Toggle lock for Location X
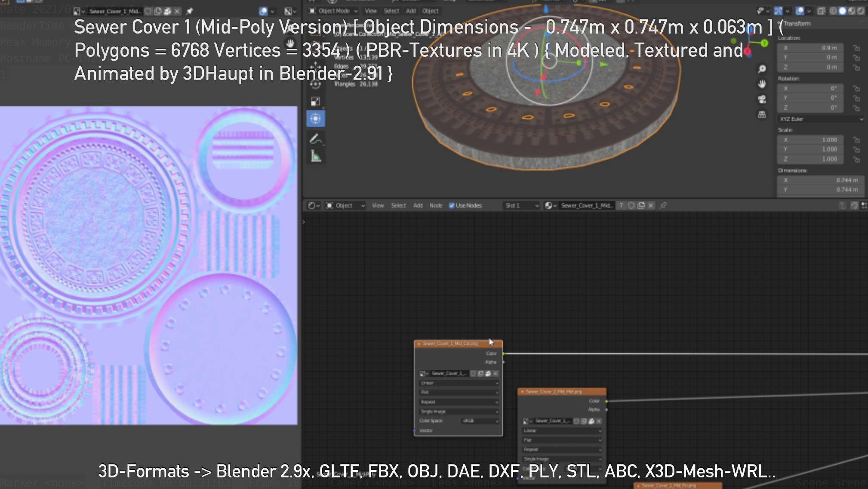The width and height of the screenshot is (868, 489). 856,48
